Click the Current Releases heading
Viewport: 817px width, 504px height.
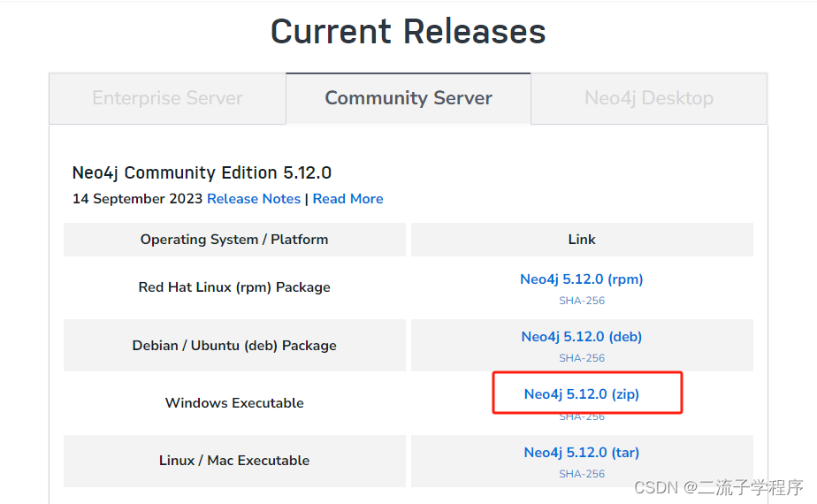point(408,31)
